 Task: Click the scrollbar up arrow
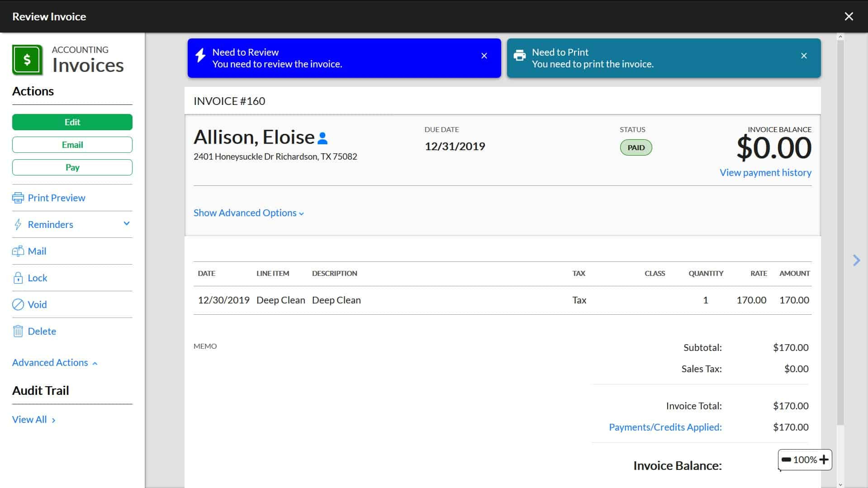(840, 37)
